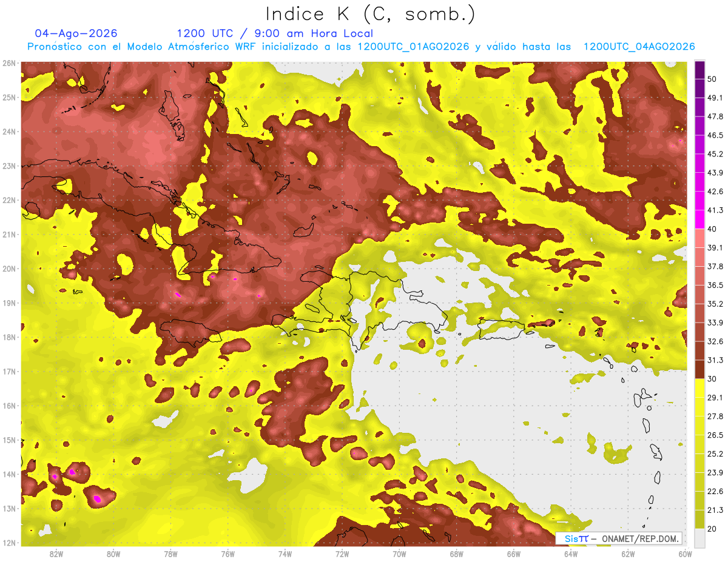The width and height of the screenshot is (728, 562).
Task: Click the colorbar value 43.9
Action: [715, 173]
